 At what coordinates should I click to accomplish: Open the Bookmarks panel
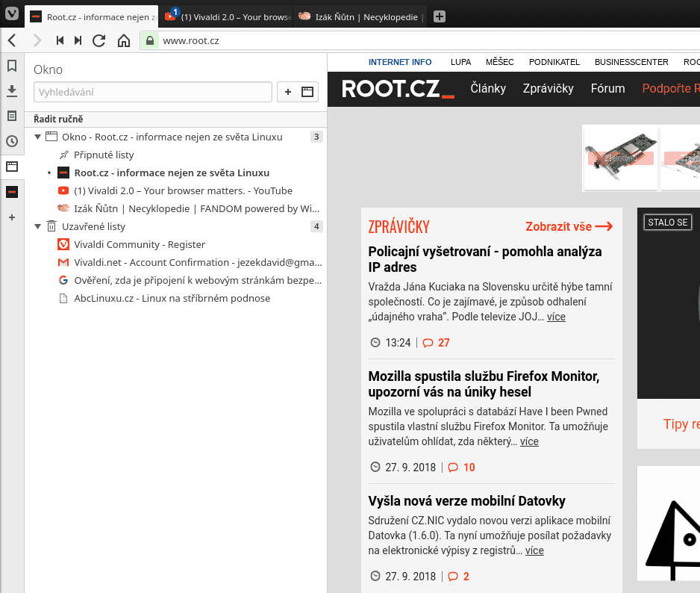[x=11, y=66]
